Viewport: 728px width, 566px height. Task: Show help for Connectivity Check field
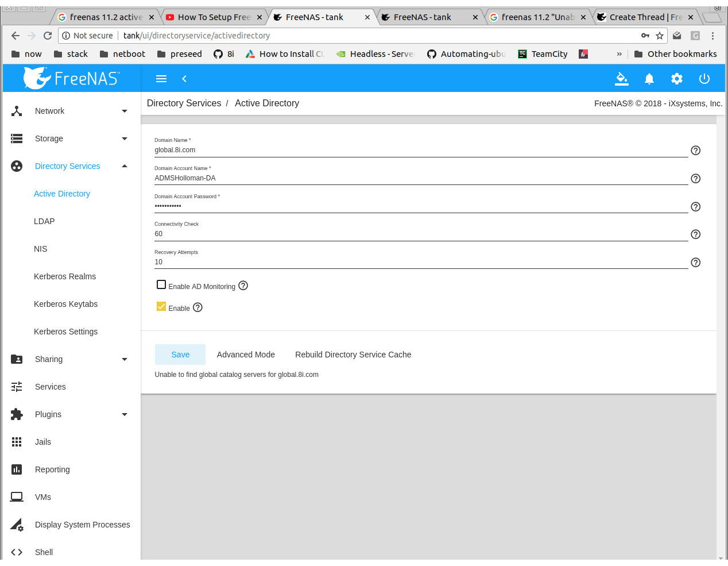click(x=696, y=234)
